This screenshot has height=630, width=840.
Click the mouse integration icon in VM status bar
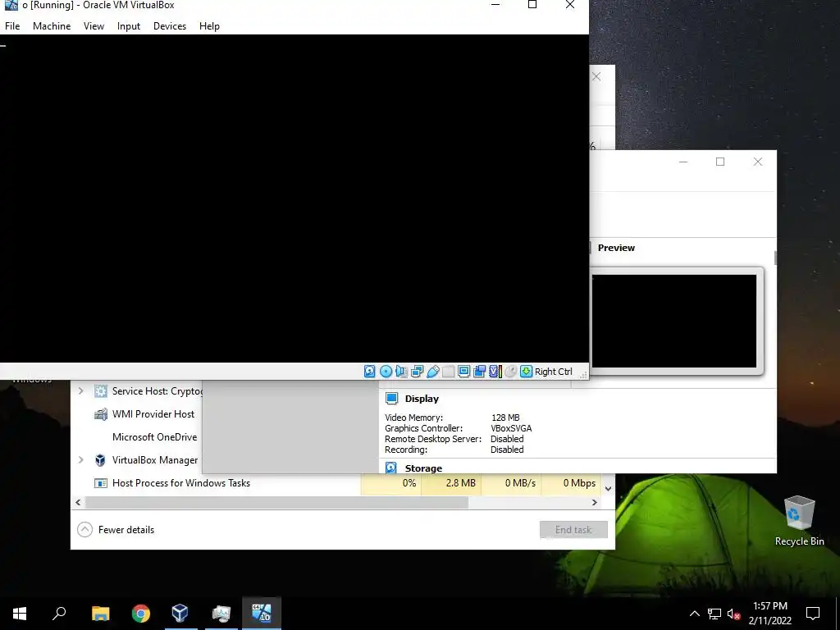click(x=510, y=372)
